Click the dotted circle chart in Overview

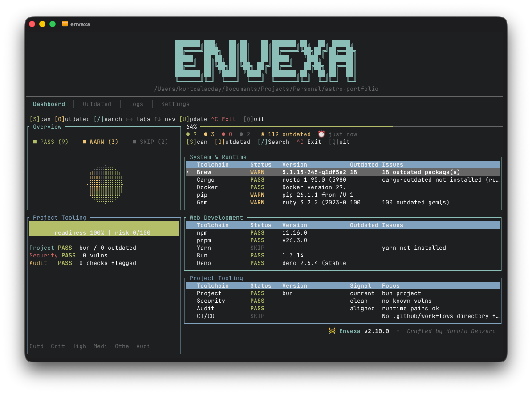point(105,184)
